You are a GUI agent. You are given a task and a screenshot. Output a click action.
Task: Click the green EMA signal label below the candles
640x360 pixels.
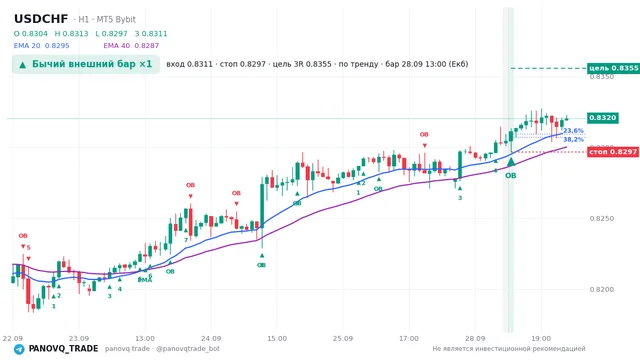point(145,280)
